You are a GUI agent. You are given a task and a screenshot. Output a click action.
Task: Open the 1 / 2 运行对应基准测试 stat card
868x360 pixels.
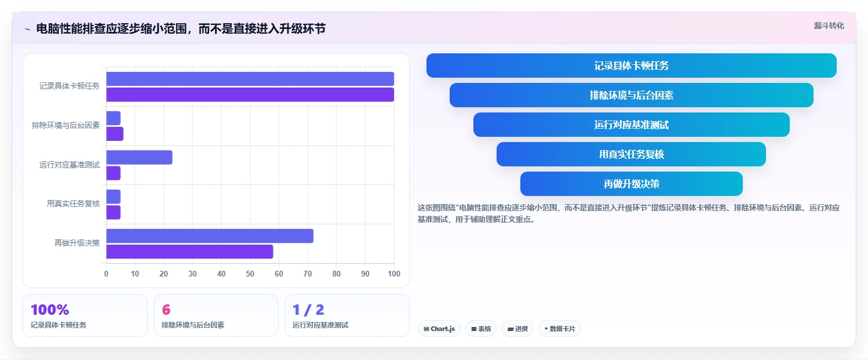pos(347,315)
